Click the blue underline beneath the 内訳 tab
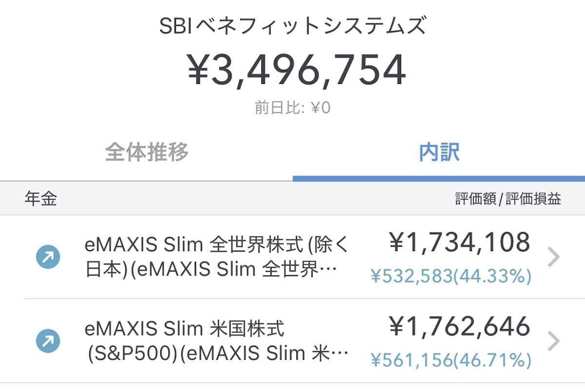Viewport: 585px width, 392px height. (439, 178)
